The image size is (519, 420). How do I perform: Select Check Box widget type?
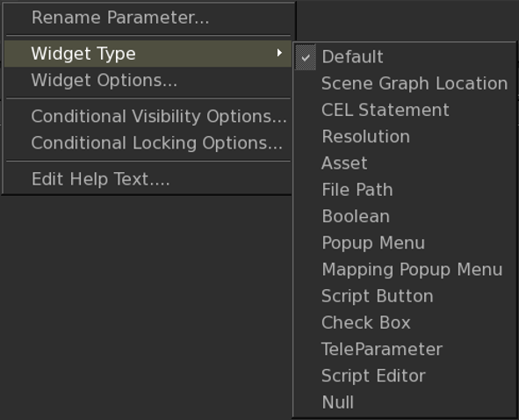coord(405,322)
